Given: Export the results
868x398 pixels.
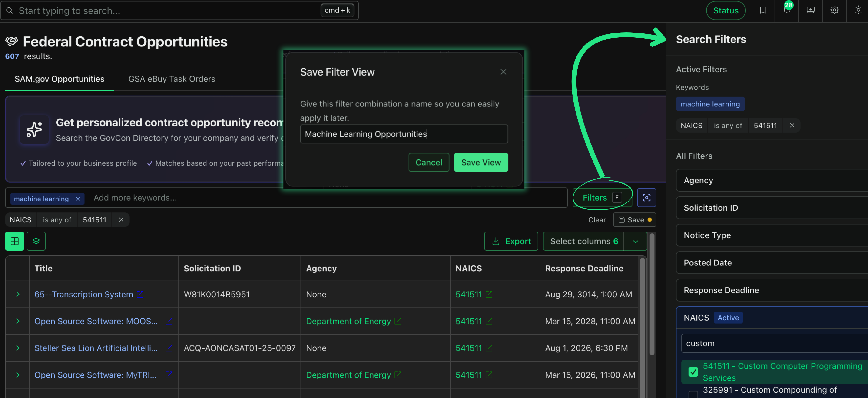Looking at the screenshot, I should click(511, 241).
